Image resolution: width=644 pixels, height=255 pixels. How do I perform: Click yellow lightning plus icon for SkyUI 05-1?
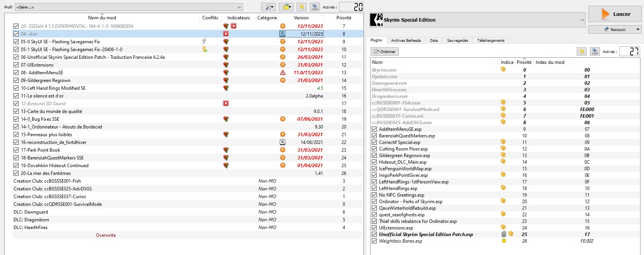205,49
